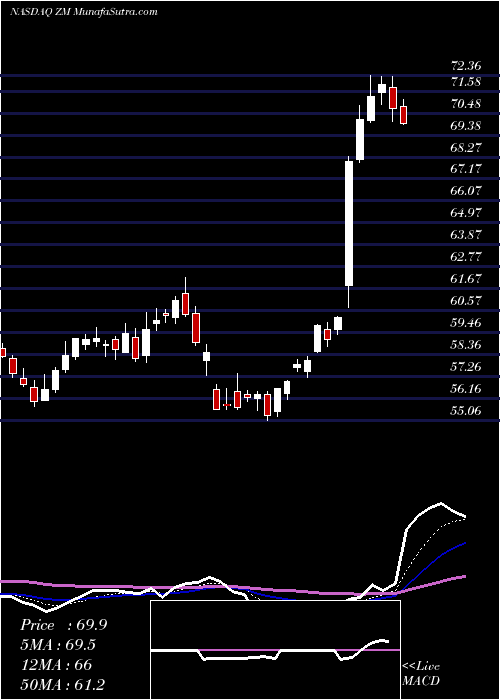Select the 72.36 price axis label
This screenshot has width=500, height=700.
[466, 66]
